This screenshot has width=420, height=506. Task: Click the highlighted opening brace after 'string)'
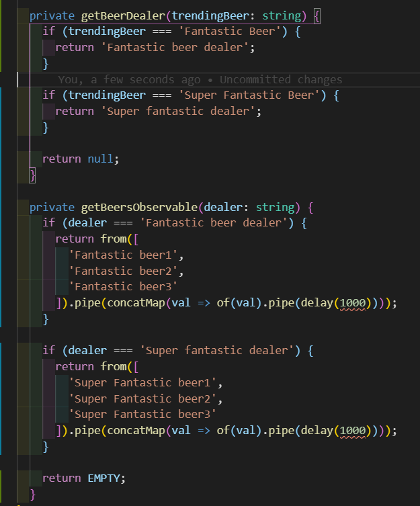coord(317,16)
